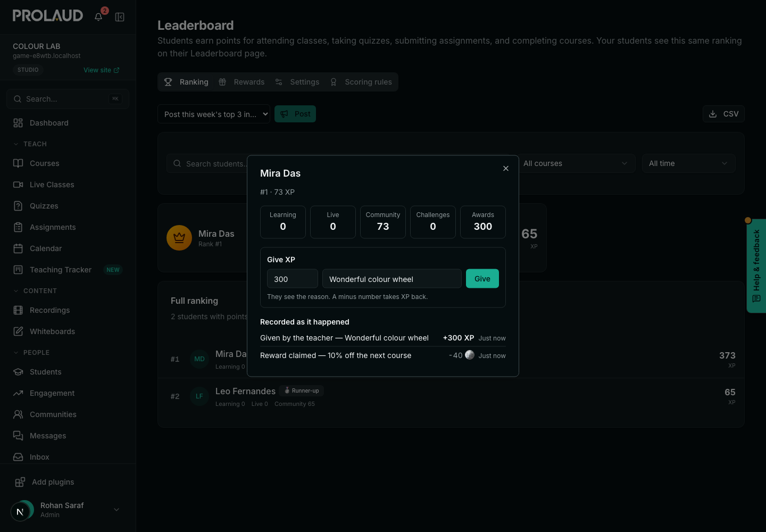Click the Recordings film icon
Image resolution: width=766 pixels, height=532 pixels.
click(18, 310)
